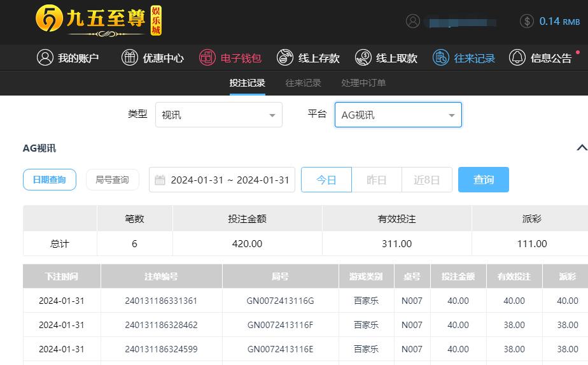Switch to 局号查询 query mode
588x365 pixels.
click(x=112, y=180)
